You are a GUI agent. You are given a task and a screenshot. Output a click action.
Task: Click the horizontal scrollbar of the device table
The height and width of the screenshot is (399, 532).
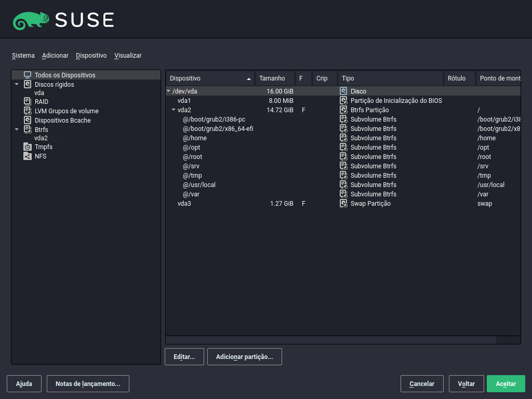pos(331,340)
